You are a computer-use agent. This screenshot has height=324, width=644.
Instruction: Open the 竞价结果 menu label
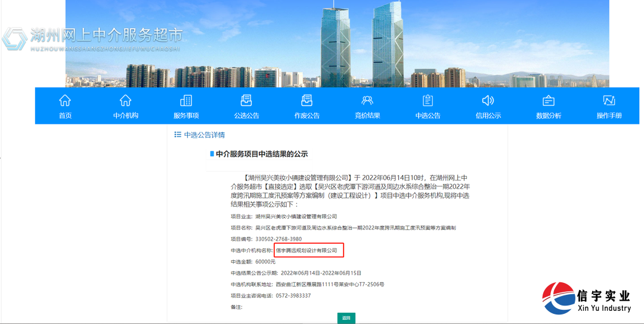click(367, 116)
